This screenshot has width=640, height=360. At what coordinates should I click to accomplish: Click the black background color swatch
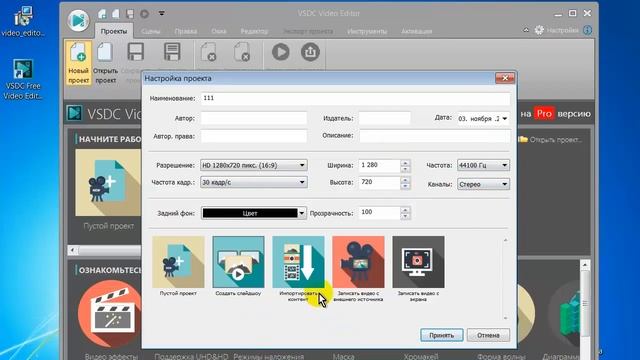click(250, 213)
